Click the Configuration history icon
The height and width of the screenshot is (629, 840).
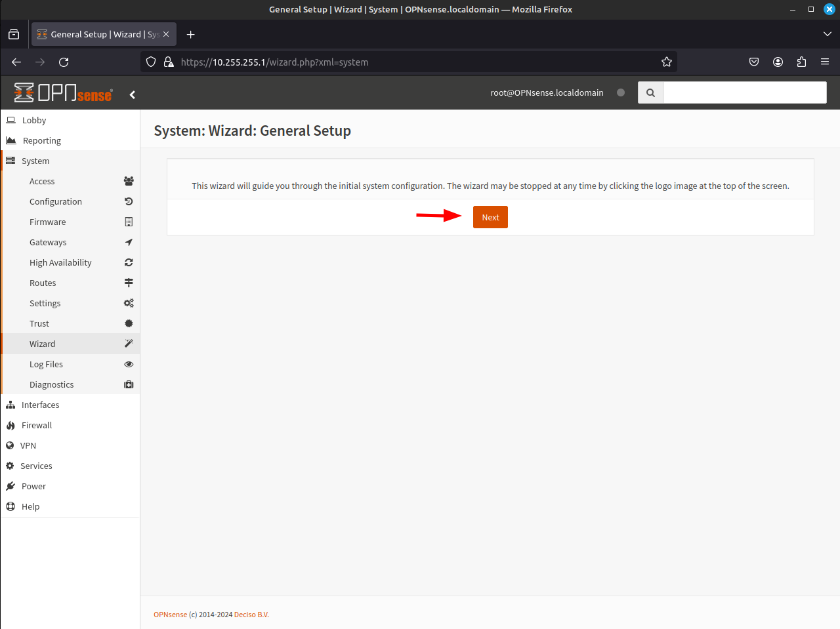click(129, 201)
